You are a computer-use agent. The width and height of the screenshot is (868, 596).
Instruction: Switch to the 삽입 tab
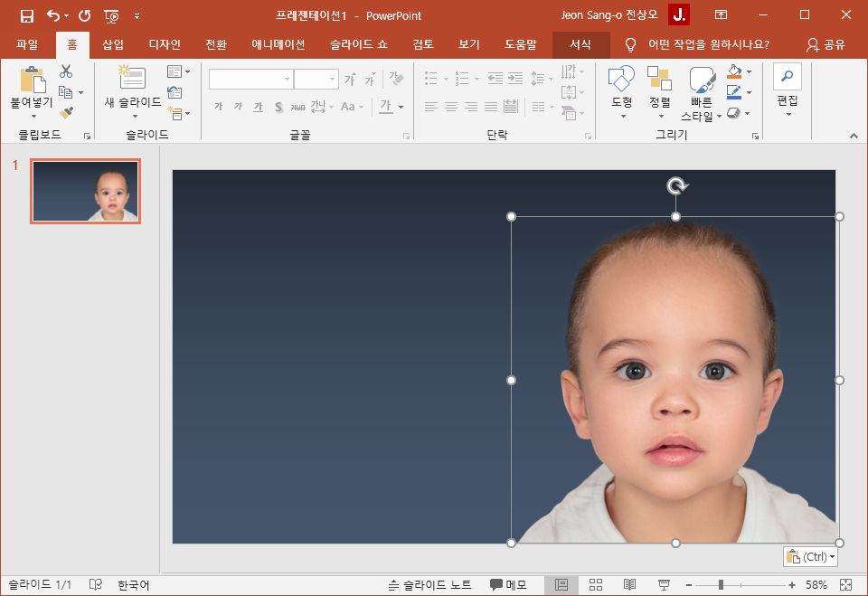coord(113,44)
